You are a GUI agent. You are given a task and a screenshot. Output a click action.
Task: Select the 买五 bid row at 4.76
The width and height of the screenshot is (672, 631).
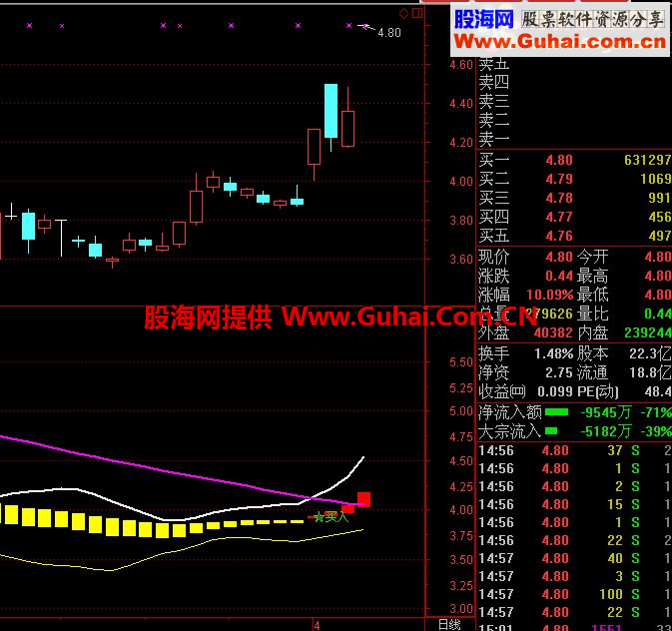coord(574,236)
